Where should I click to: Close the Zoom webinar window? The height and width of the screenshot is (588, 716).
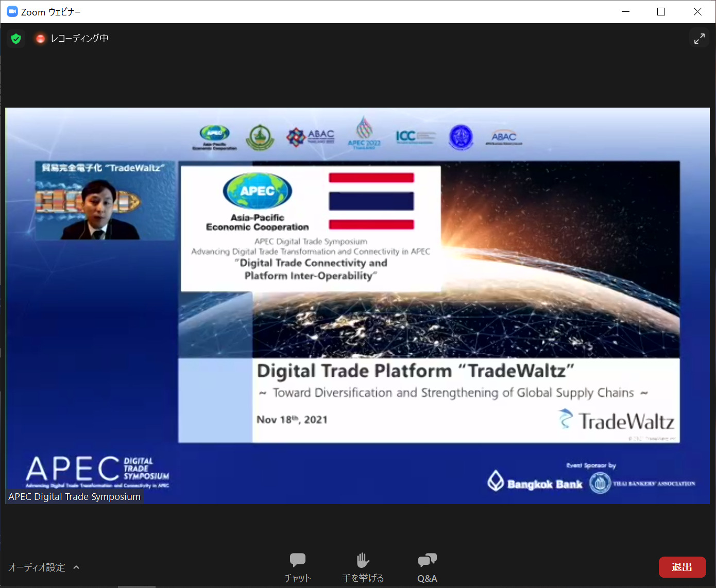pyautogui.click(x=697, y=11)
